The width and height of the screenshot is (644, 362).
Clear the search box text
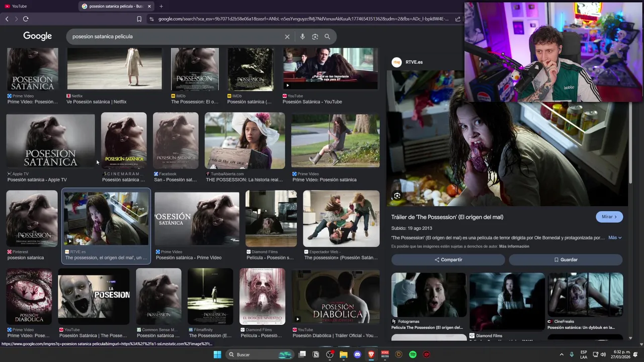287,36
